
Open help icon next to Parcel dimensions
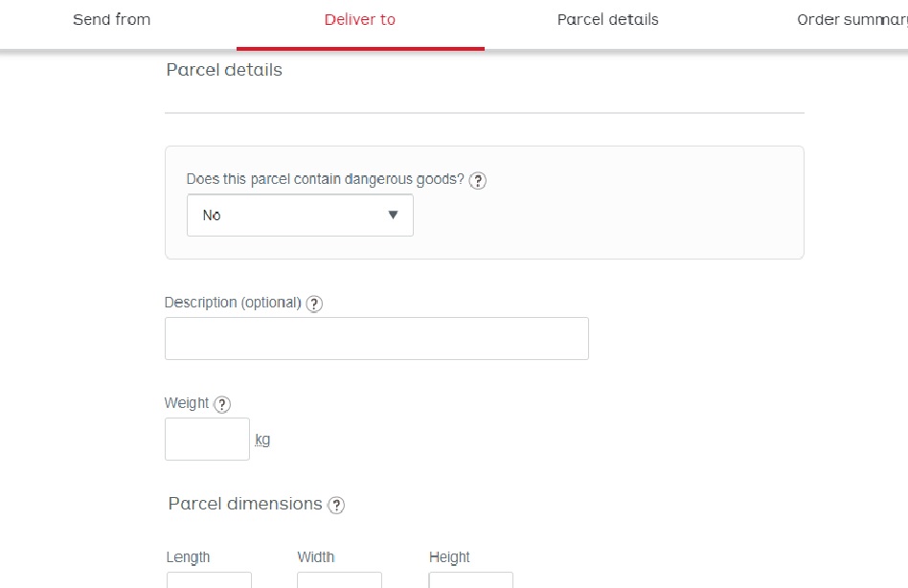click(x=336, y=505)
